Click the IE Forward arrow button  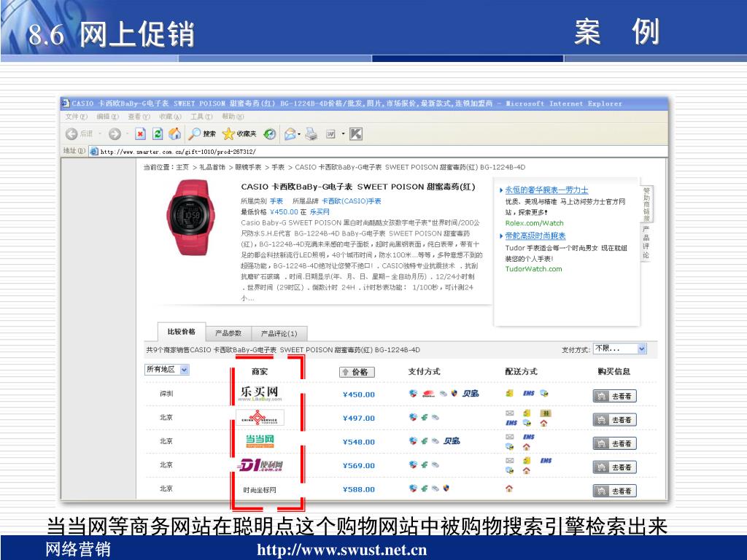115,134
